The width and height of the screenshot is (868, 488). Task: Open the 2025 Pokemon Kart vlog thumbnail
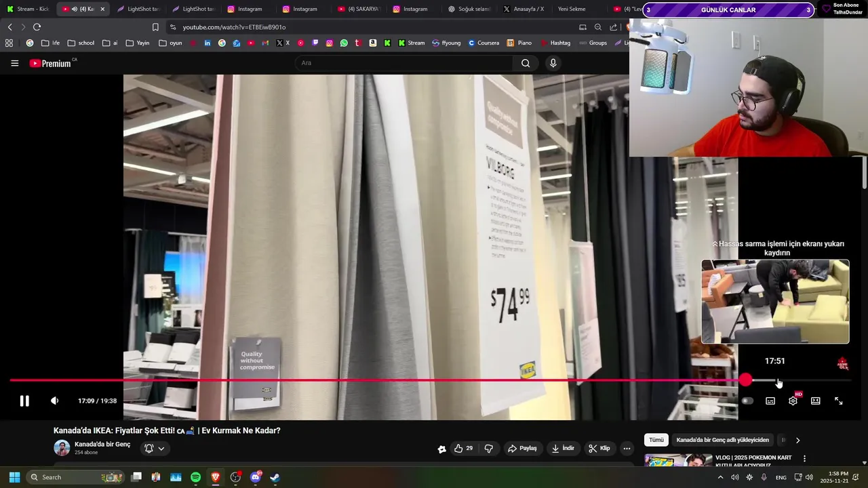coord(678,461)
